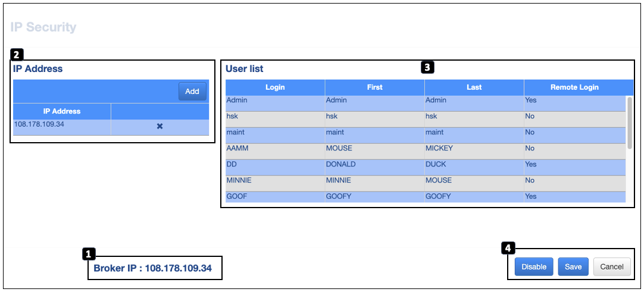Click the Broker IP address text

(152, 269)
